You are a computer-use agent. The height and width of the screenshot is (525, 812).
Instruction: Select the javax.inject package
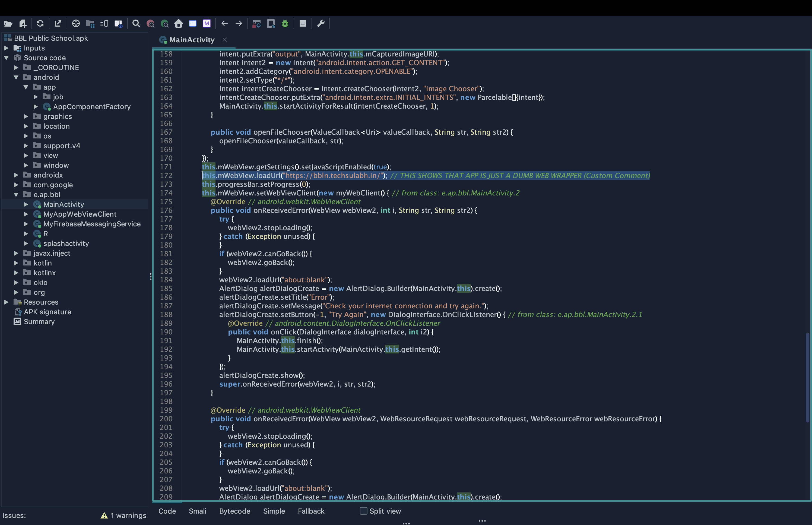[x=52, y=253]
